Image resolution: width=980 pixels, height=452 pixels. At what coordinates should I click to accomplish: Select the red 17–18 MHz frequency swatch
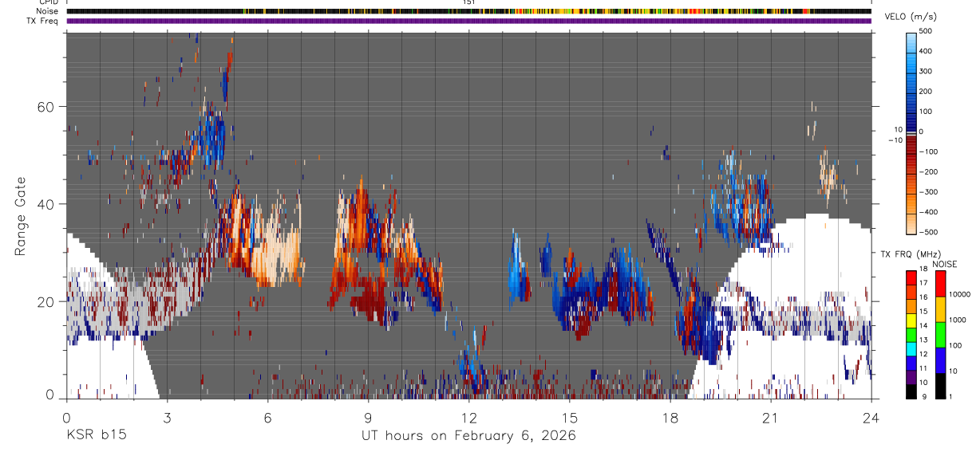click(911, 276)
